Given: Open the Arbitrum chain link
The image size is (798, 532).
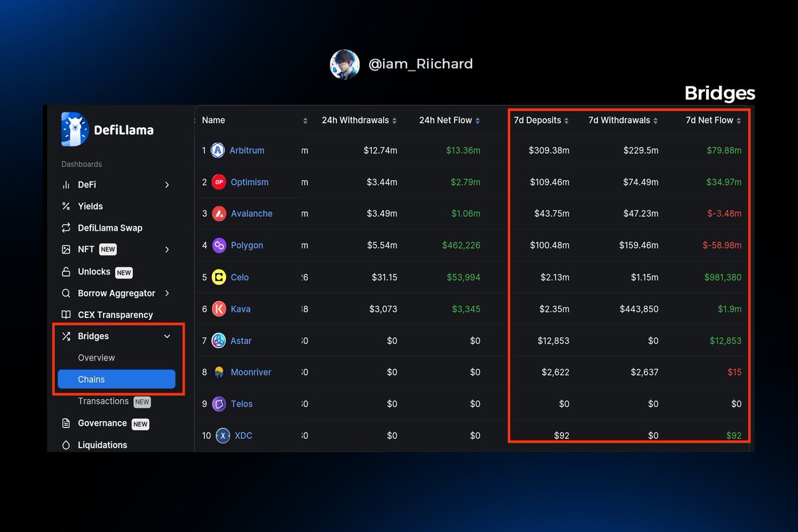Looking at the screenshot, I should pyautogui.click(x=247, y=150).
